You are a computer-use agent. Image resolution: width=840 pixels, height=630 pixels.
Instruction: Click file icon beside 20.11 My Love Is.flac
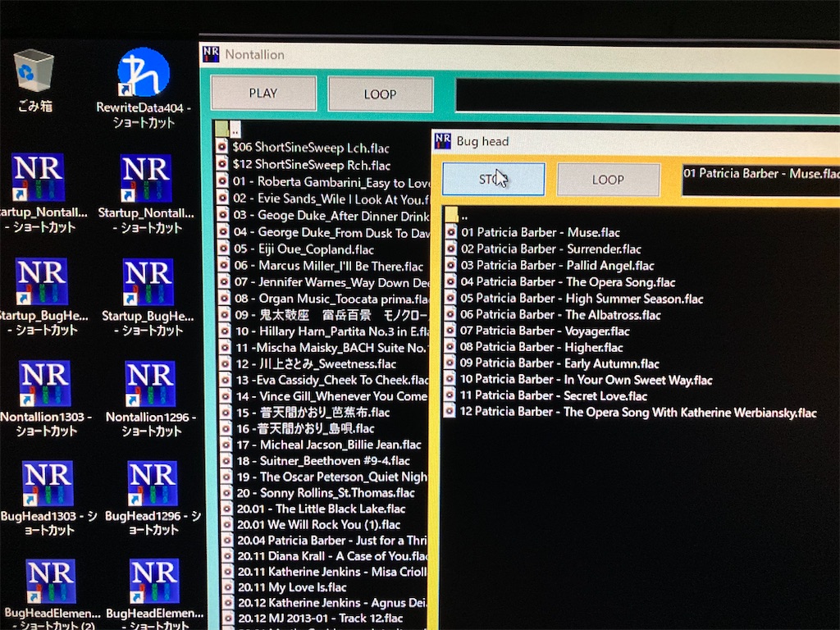click(228, 587)
